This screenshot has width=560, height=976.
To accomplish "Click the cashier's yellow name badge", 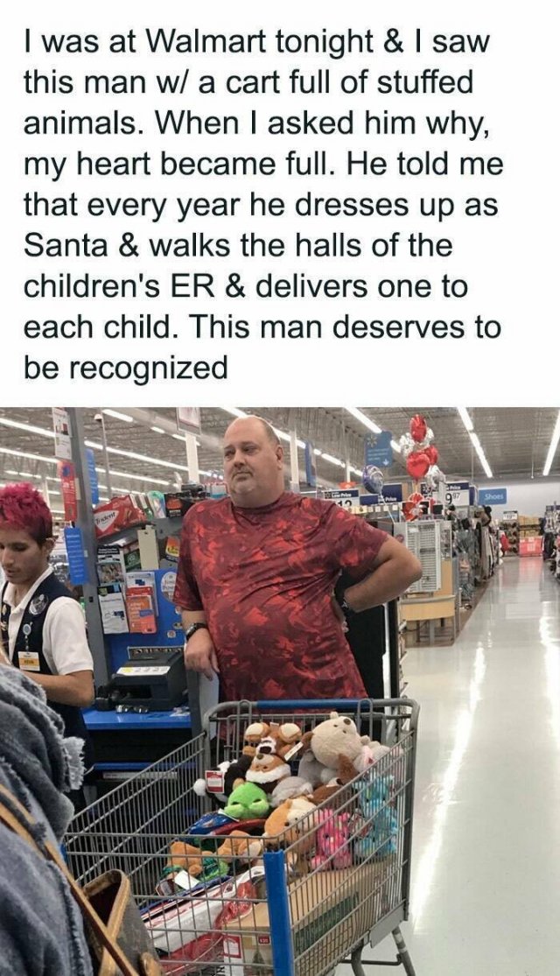I will coord(28,660).
